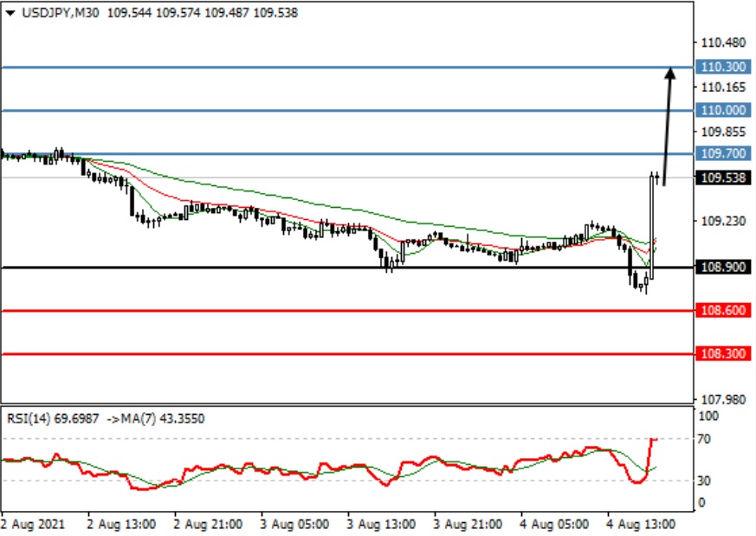Click the 3 Aug 05:00 time label
756x536 pixels.
[294, 525]
